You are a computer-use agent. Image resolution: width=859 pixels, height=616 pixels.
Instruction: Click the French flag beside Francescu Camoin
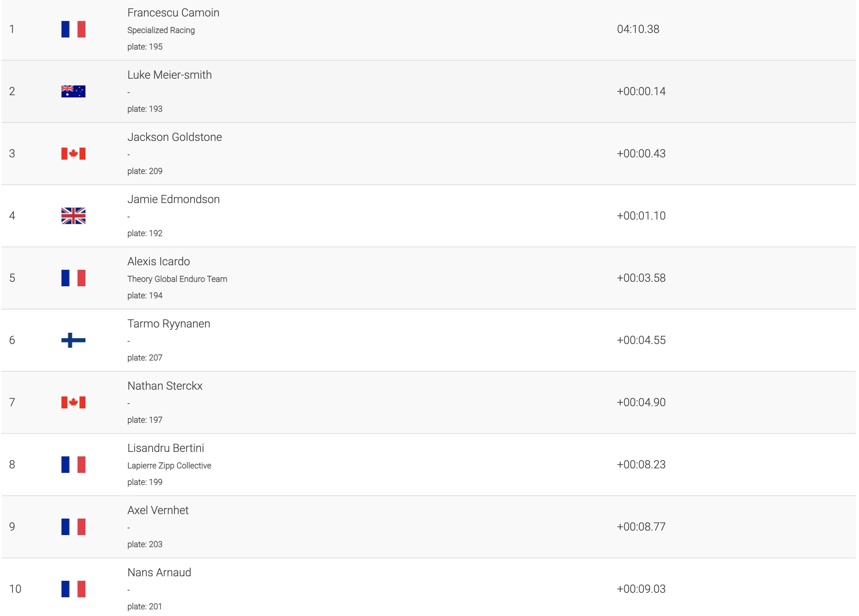[x=73, y=29]
